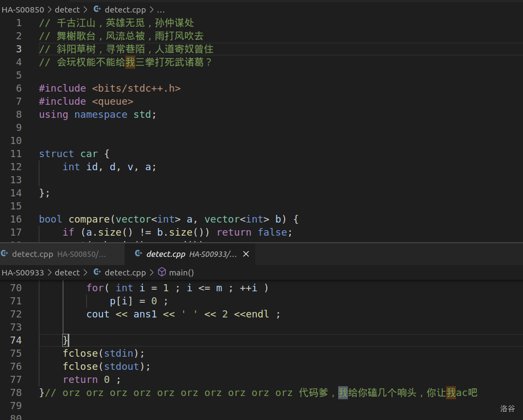The width and height of the screenshot is (523, 420).
Task: Click the C++ file icon in the HA-S00850 breadcrumb
Action: (97, 9)
